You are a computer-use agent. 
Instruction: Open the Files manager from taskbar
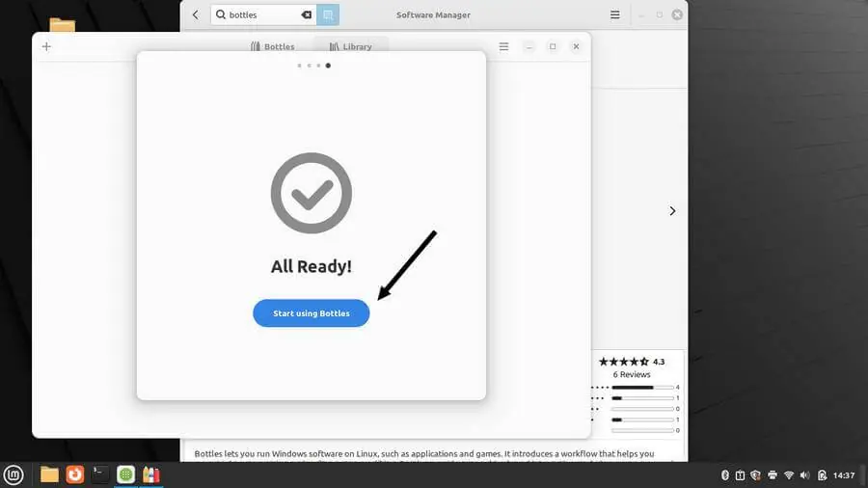[x=49, y=474]
